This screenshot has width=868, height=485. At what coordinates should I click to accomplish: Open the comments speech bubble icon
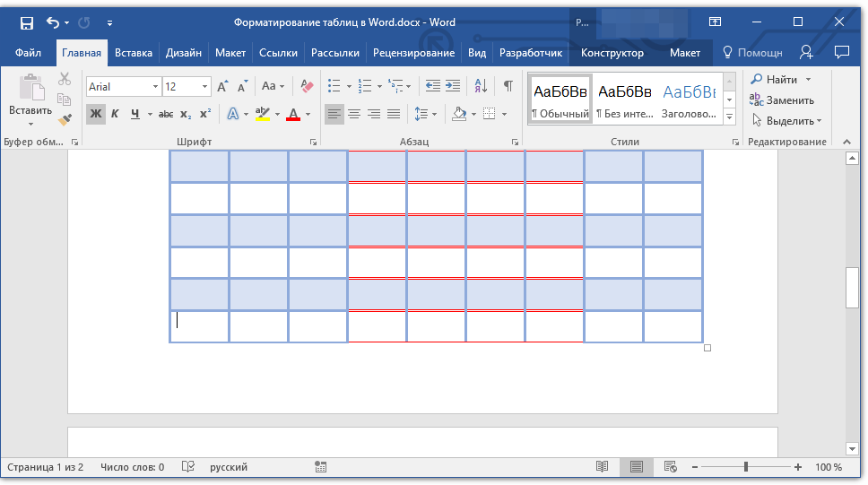coord(842,53)
